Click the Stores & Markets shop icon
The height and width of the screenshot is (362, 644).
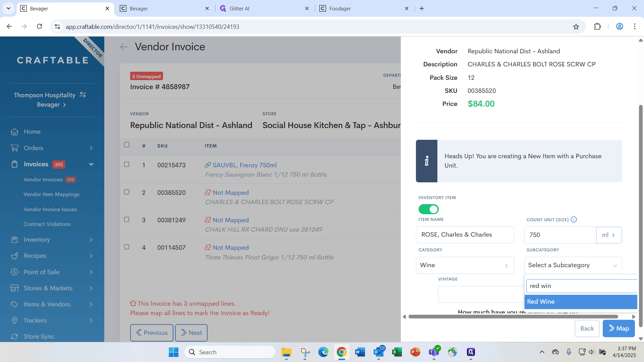point(14,288)
